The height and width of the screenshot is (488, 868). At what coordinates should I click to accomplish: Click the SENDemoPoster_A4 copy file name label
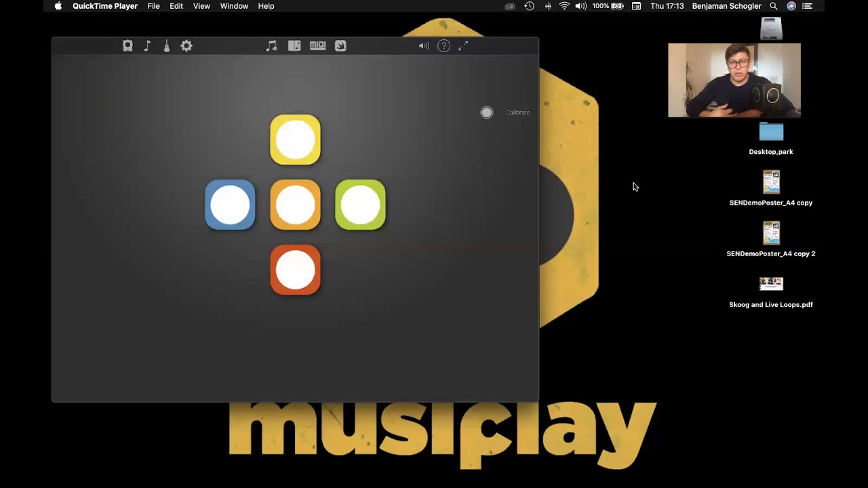tap(771, 203)
